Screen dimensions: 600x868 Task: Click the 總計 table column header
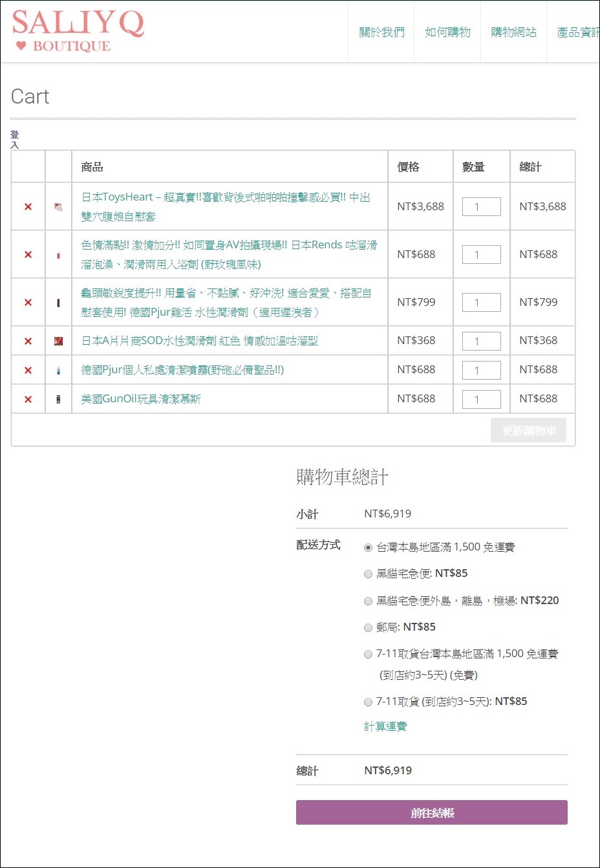530,167
